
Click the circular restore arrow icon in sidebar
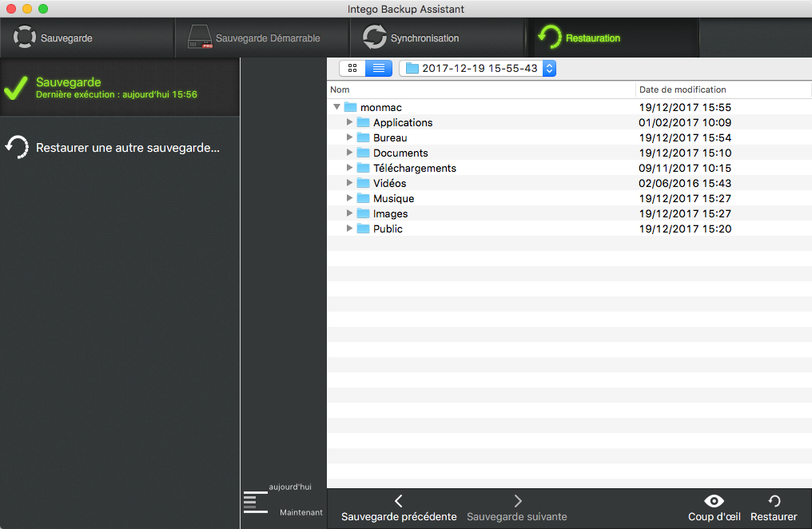point(17,147)
